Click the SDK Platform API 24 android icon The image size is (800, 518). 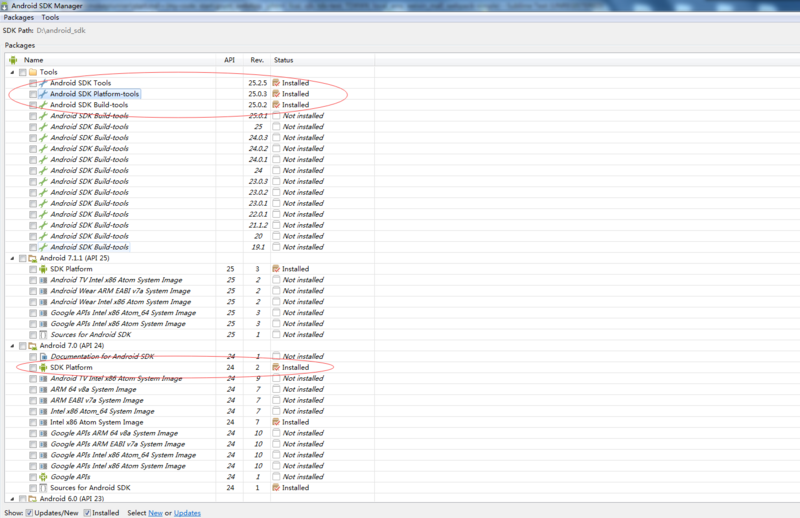(x=43, y=367)
